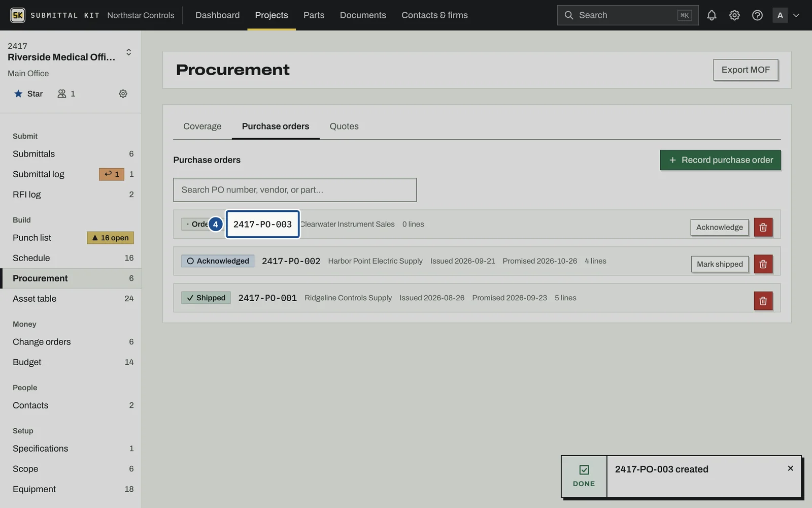Click 'Promised 2026-10-26' text
This screenshot has height=508, width=812.
(x=539, y=261)
